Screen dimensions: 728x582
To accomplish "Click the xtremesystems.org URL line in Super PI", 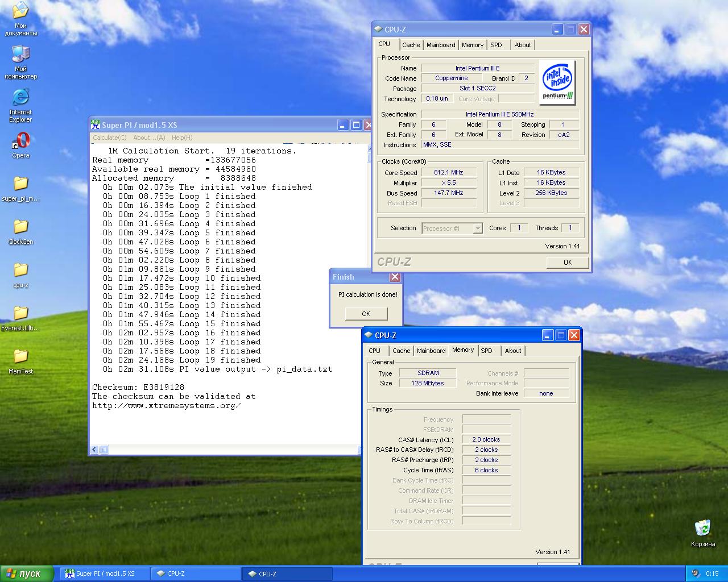I will coord(166,405).
